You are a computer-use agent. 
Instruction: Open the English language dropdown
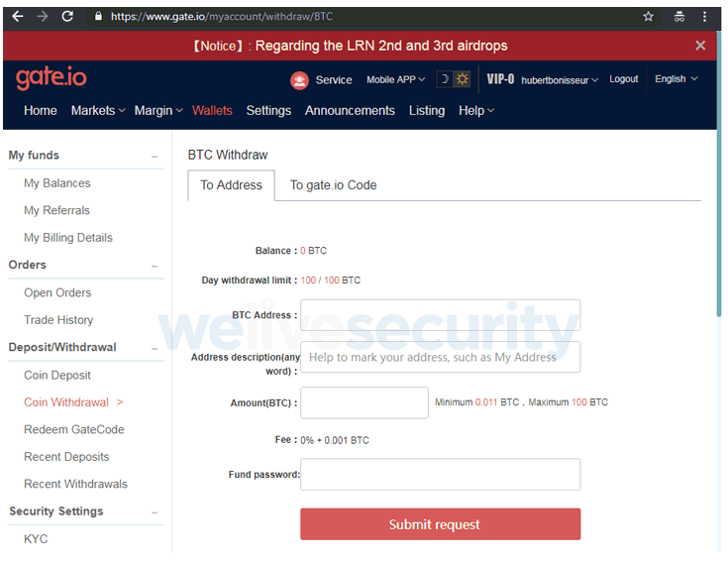click(676, 79)
